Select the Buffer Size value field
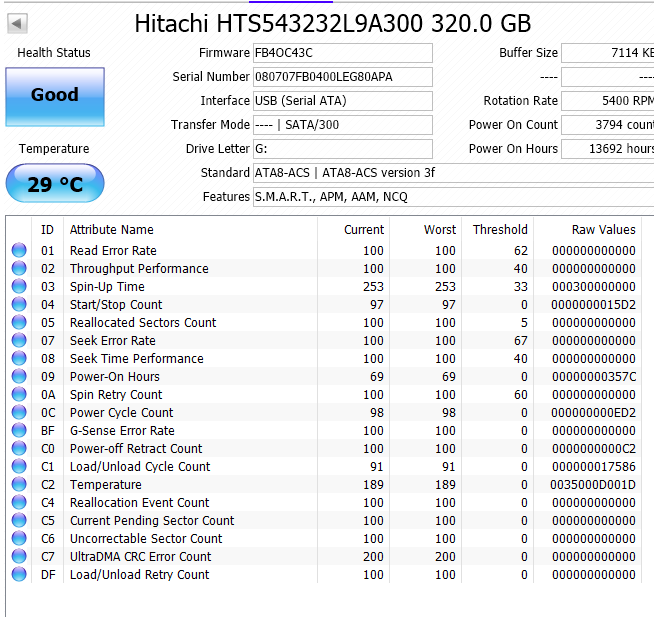The height and width of the screenshot is (617, 654). point(608,53)
